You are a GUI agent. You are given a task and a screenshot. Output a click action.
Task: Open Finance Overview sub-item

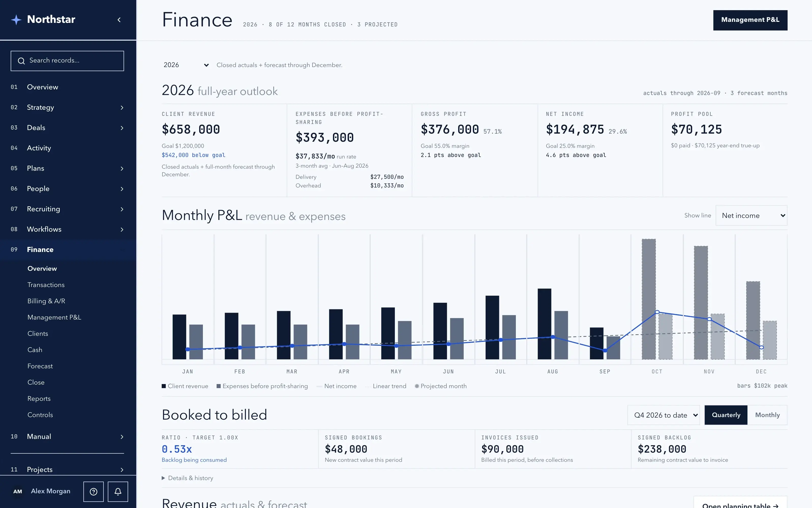42,268
